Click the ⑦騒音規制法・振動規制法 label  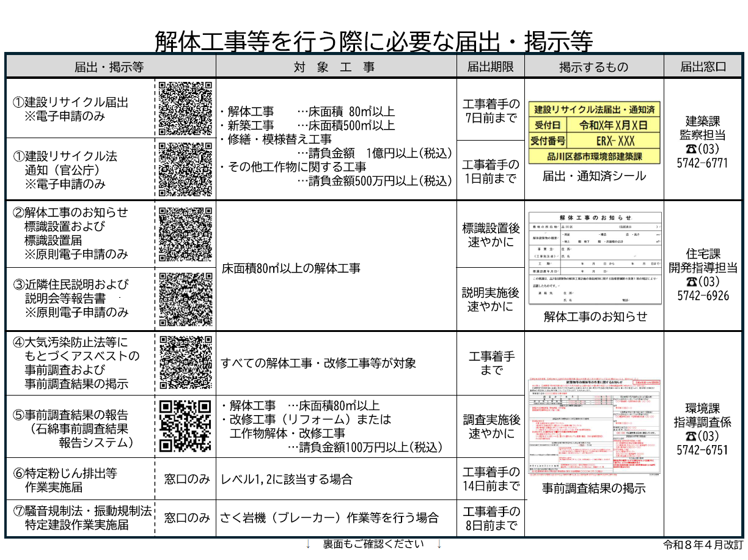(x=82, y=518)
